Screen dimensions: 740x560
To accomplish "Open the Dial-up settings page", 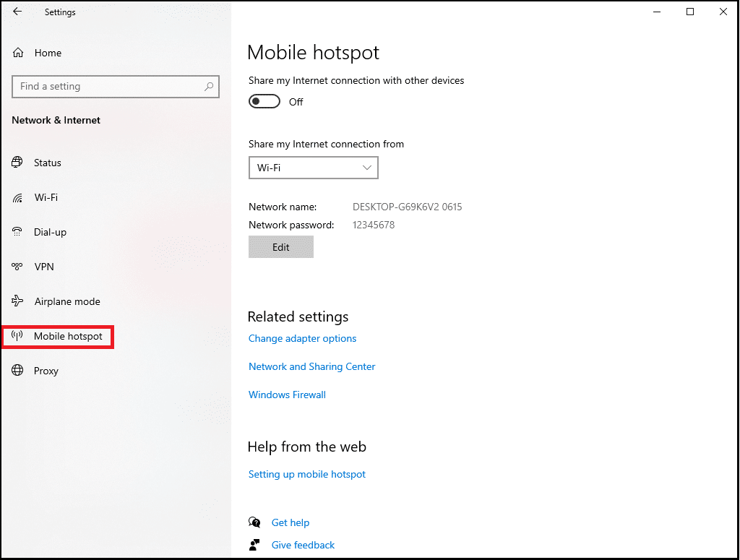I will (50, 232).
